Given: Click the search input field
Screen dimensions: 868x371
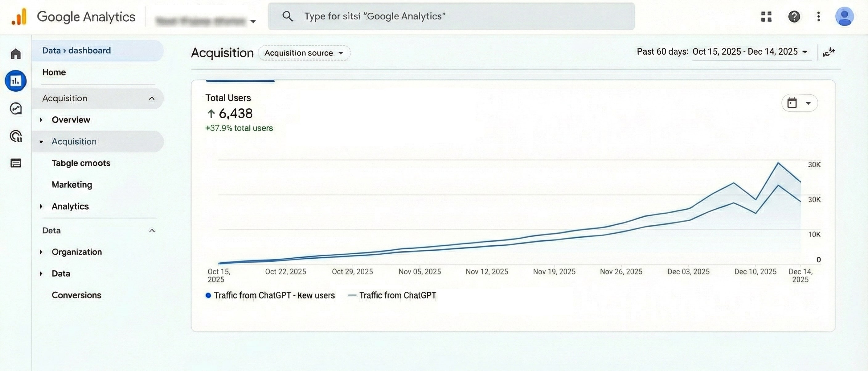Looking at the screenshot, I should click(452, 17).
